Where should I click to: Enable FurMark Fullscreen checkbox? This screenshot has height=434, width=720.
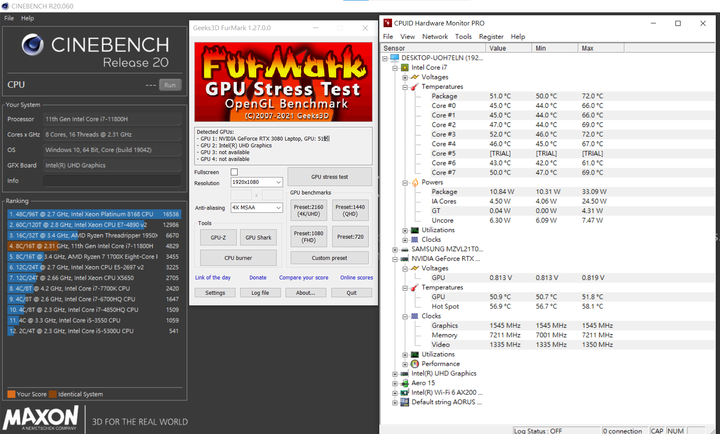[234, 172]
